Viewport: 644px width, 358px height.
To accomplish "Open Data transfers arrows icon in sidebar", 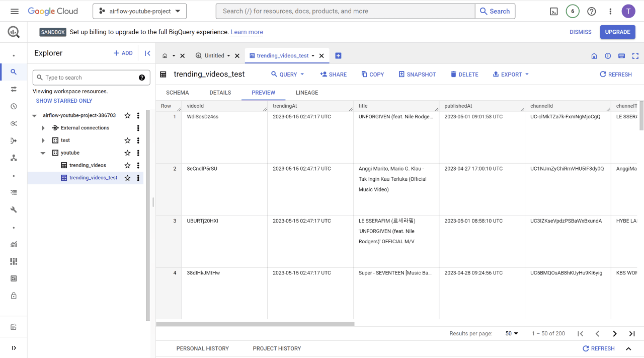I will click(14, 89).
